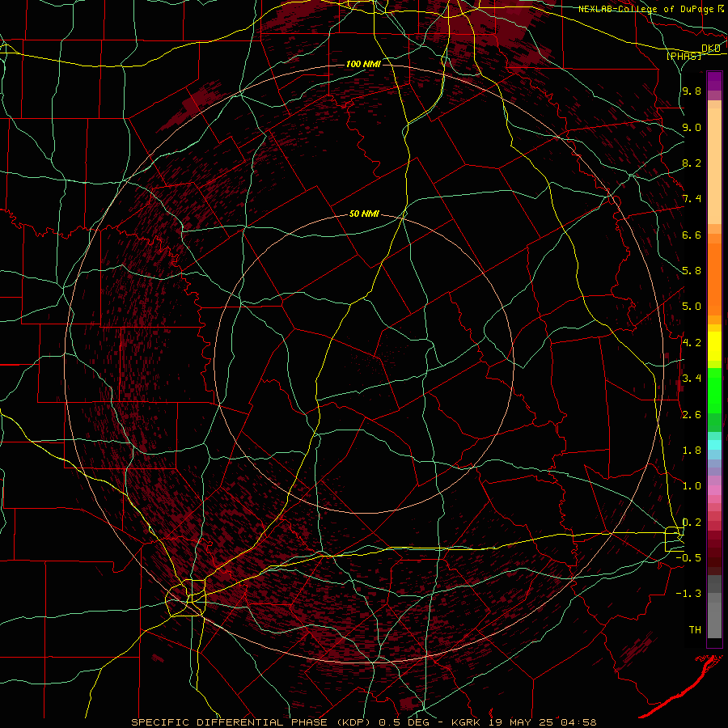Click the 4.2 legend value

692,343
